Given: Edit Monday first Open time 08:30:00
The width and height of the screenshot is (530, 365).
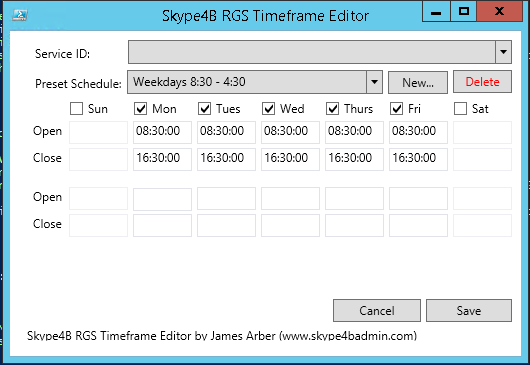Looking at the screenshot, I should pos(162,132).
